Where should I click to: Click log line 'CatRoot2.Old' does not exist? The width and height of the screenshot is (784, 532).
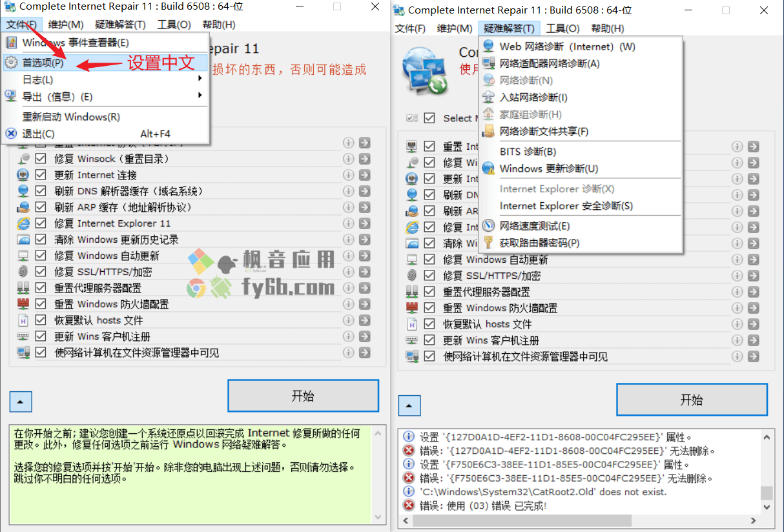pyautogui.click(x=542, y=492)
